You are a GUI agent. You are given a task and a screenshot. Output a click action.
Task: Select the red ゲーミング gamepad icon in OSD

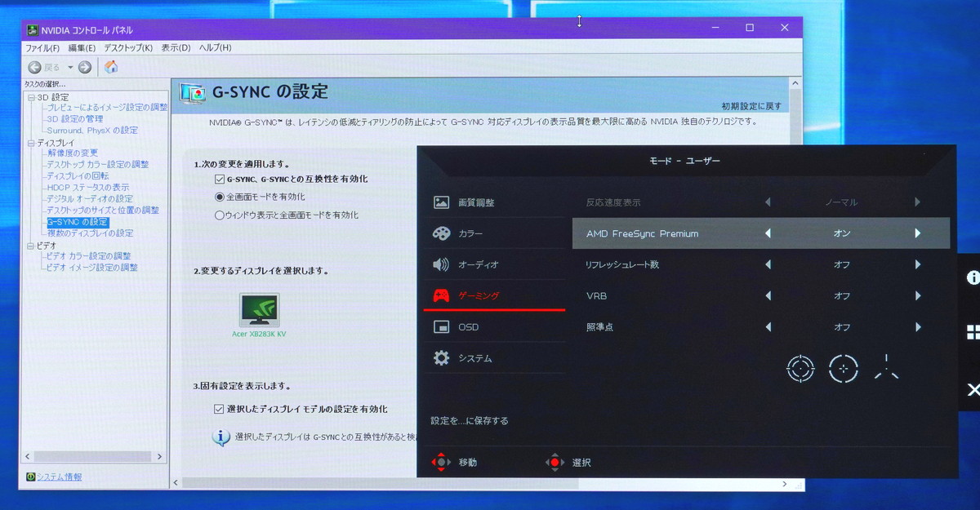pyautogui.click(x=441, y=295)
